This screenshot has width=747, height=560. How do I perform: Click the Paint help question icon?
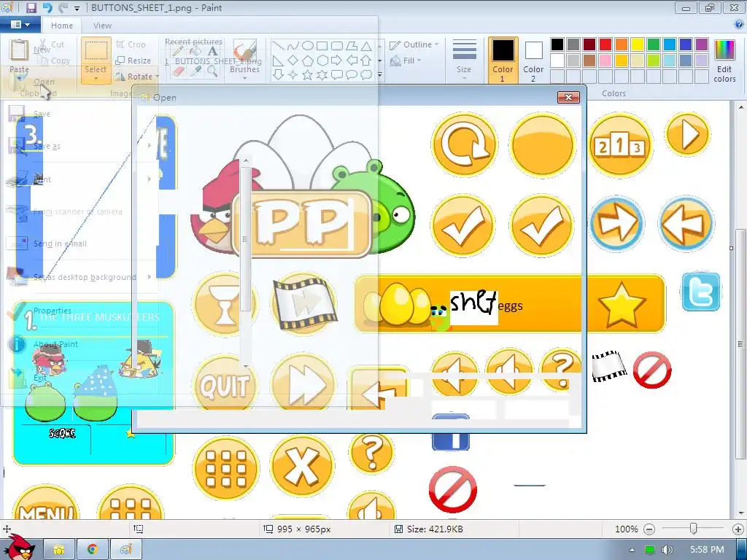coord(739,24)
